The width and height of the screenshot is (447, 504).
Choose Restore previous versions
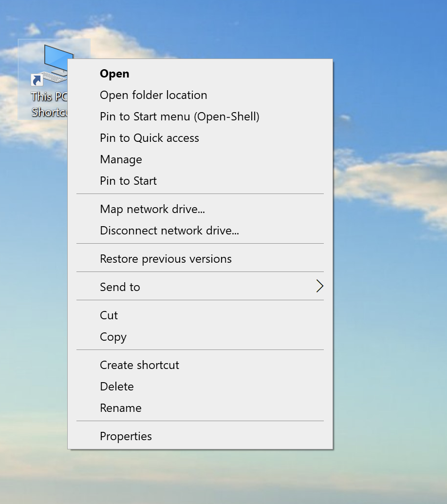coord(166,259)
